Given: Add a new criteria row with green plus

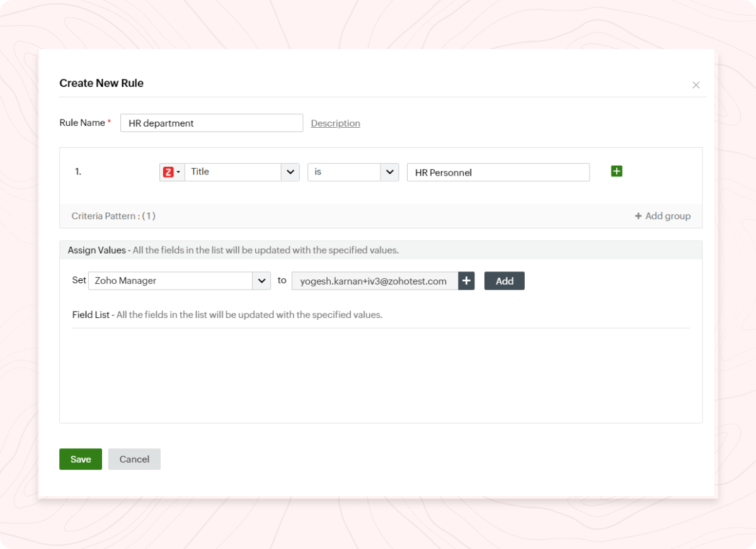Looking at the screenshot, I should [616, 171].
